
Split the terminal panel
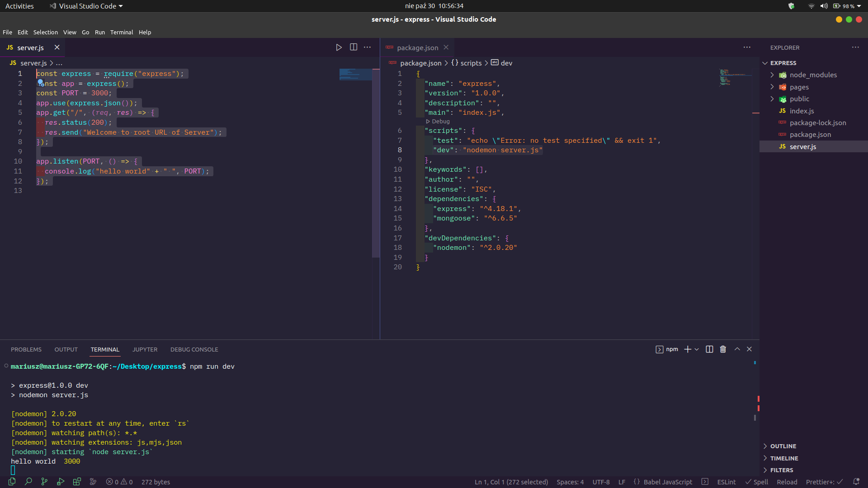click(x=709, y=349)
